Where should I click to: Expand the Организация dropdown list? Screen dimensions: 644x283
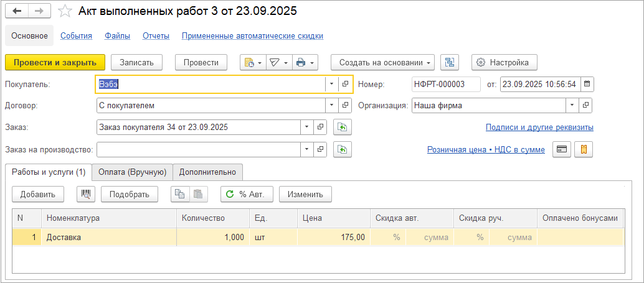tap(572, 105)
